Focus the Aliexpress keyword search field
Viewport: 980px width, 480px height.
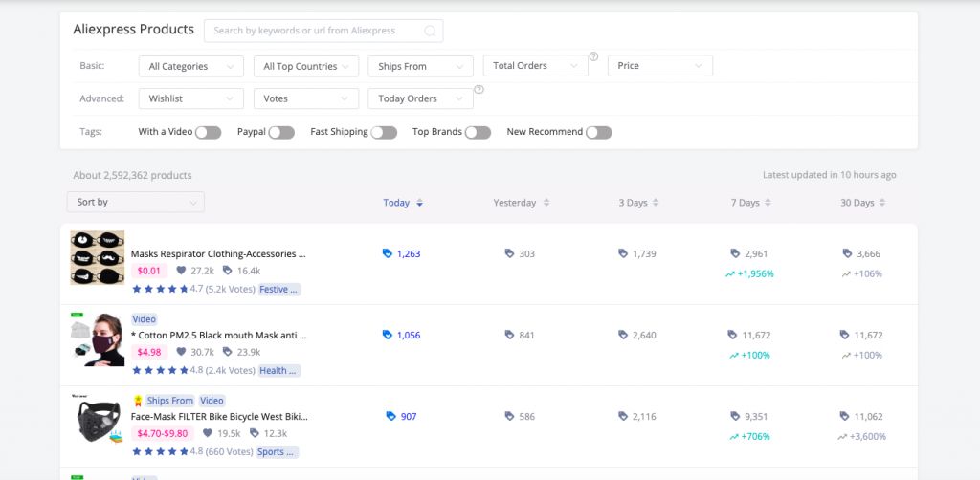323,31
